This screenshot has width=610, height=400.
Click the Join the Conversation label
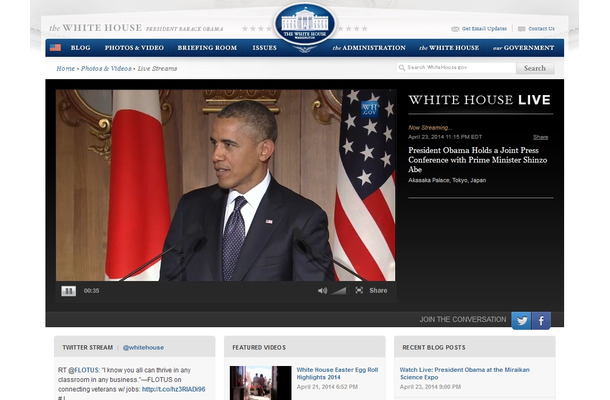coord(463,319)
